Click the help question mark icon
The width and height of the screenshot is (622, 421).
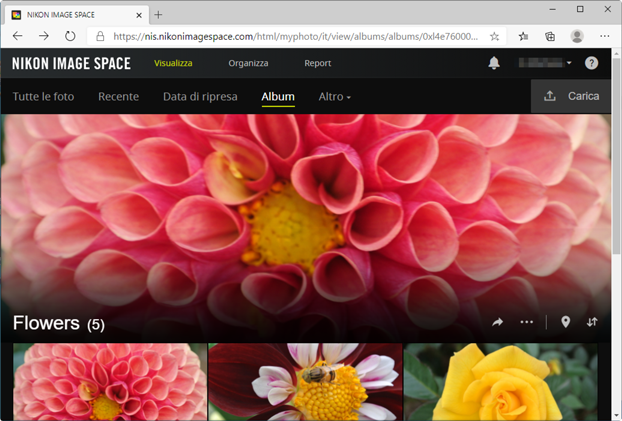[x=591, y=63]
